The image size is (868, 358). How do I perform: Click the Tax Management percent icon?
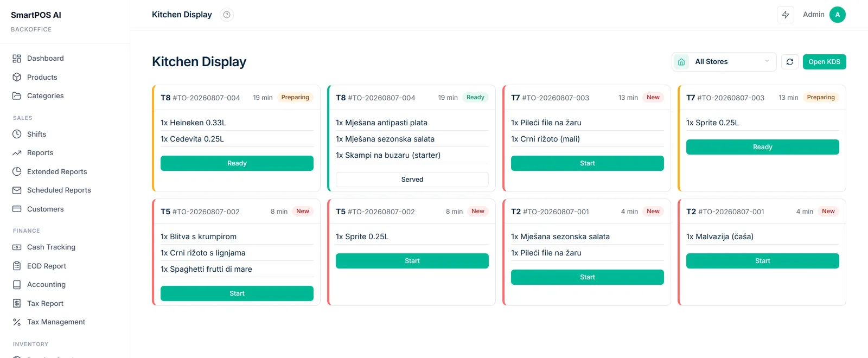(x=17, y=322)
